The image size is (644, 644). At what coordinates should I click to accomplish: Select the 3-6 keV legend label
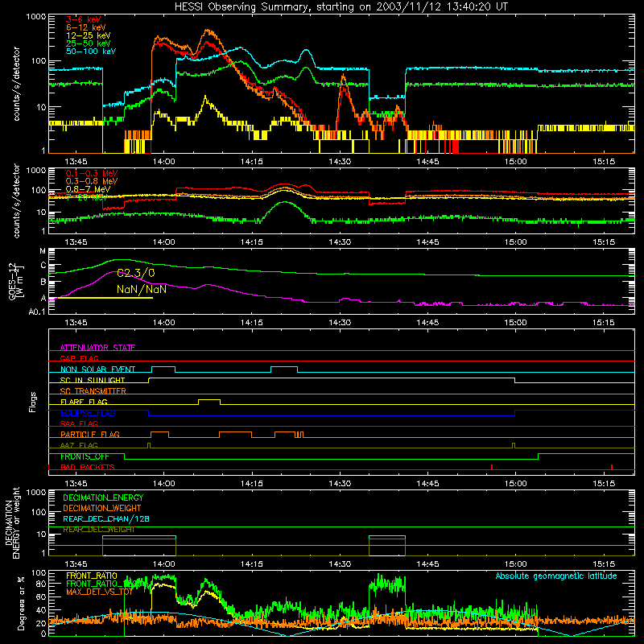tap(84, 19)
